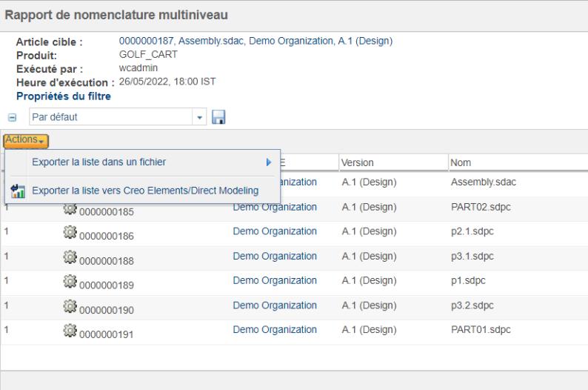Click execution time 26/05/2022, 18:00 IST
Image resolution: width=588 pixels, height=390 pixels.
tap(167, 82)
